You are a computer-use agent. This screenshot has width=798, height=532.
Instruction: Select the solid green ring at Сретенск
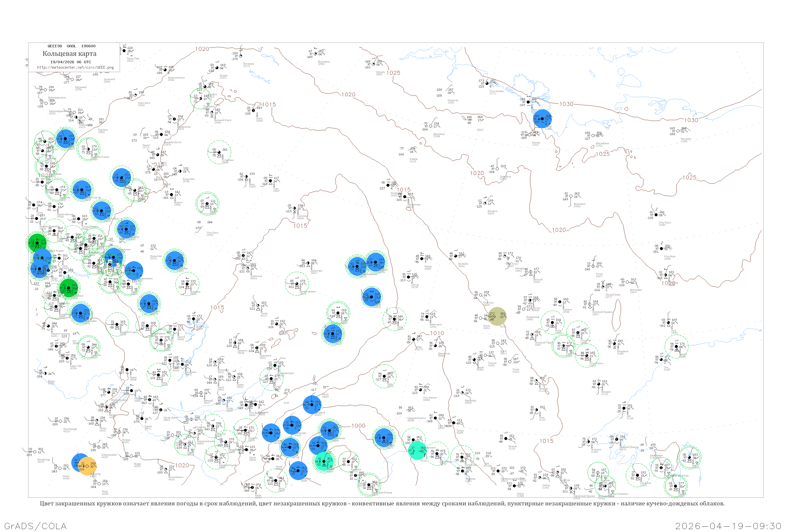point(348,462)
